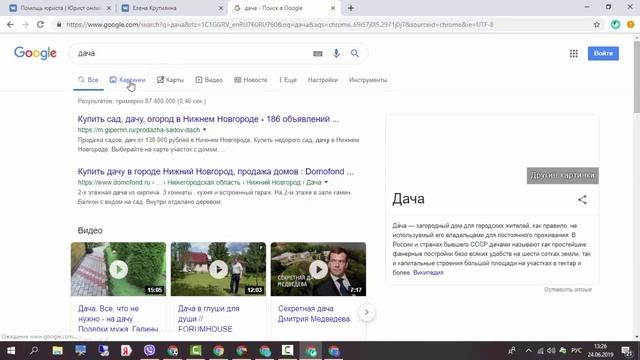
Task: Click the volume icon in system tray
Action: pyautogui.click(x=551, y=351)
